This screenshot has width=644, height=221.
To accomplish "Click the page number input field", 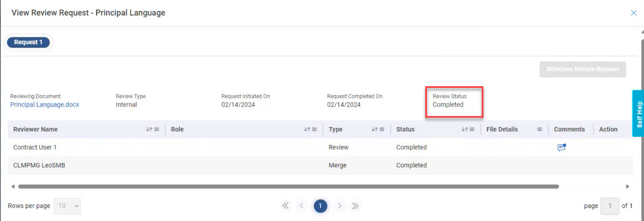I will coord(610,206).
